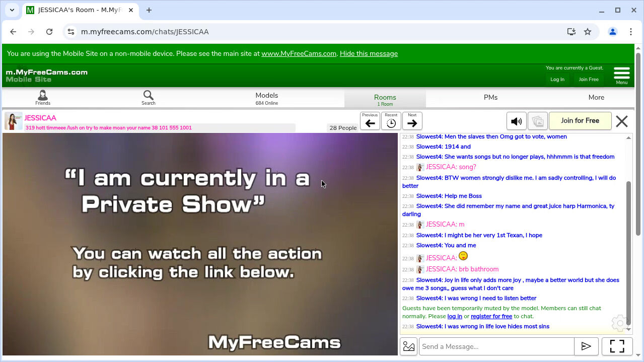Open chat settings gear icon
Image resolution: width=644 pixels, height=362 pixels.
click(619, 323)
